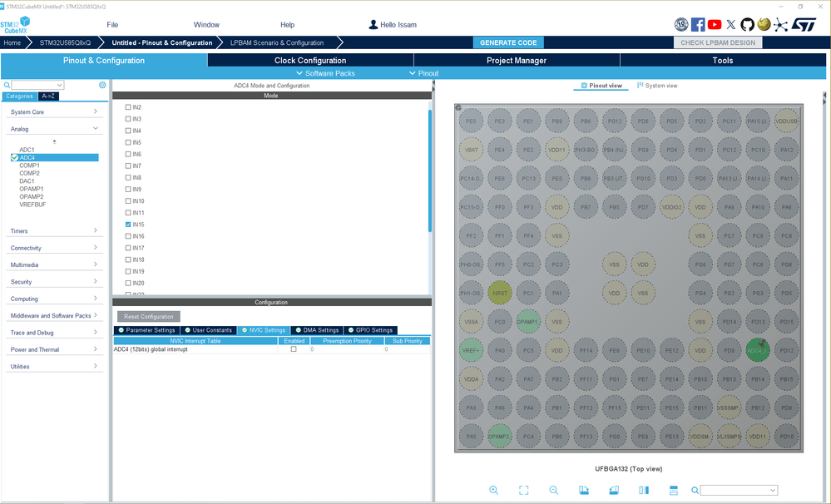
Task: Click the STM32CubeMX logo
Action: point(15,25)
